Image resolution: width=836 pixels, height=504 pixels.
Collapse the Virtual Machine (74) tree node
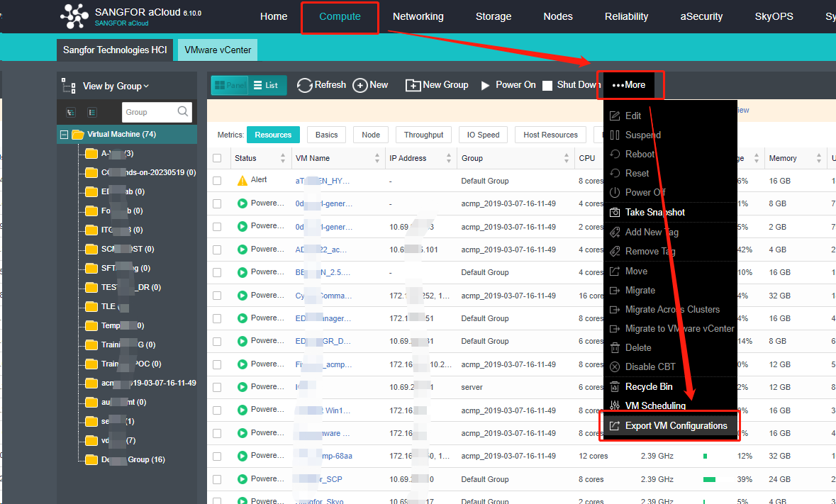tap(64, 135)
